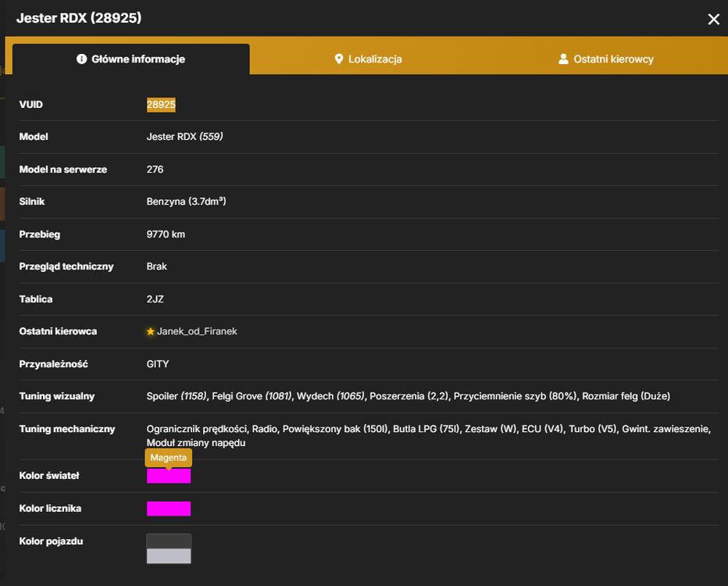The image size is (728, 586).
Task: Click the person icon beside Ostatni kierowcy
Action: click(563, 59)
